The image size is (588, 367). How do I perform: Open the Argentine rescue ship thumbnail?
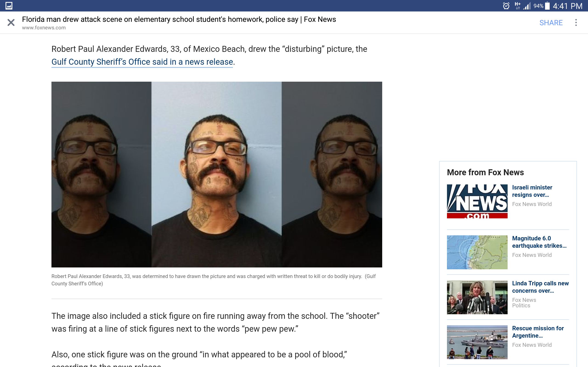coord(477,342)
